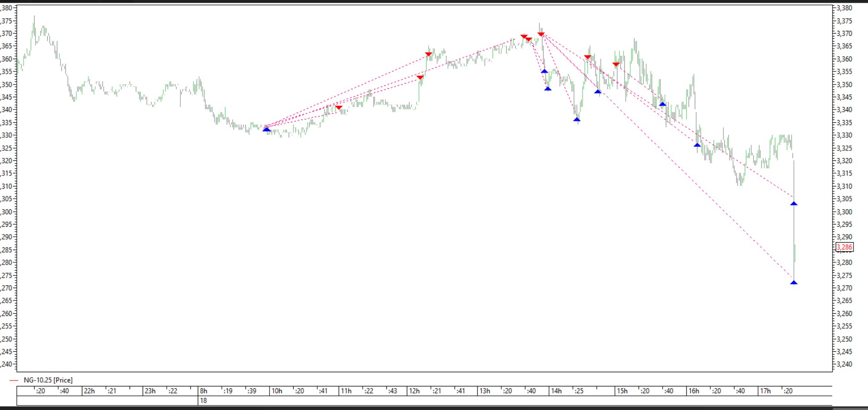Screen dimensions: 868x410
Task: Click the red line sample in the legend
Action: (14, 380)
